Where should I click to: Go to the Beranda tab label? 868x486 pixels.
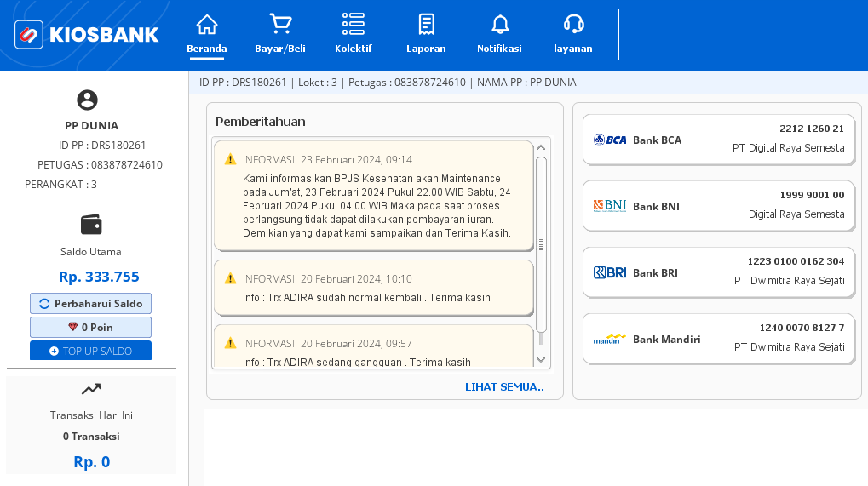tap(206, 49)
